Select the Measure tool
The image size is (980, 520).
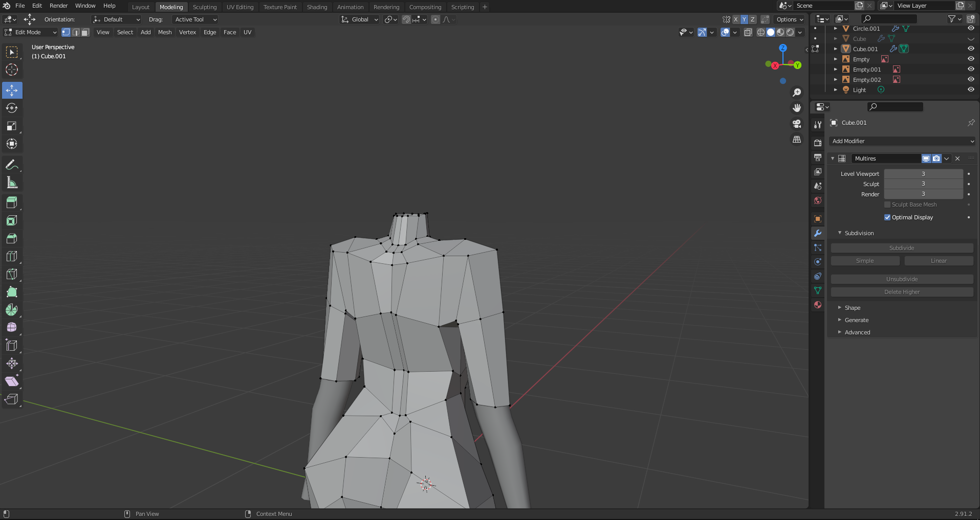click(x=12, y=183)
